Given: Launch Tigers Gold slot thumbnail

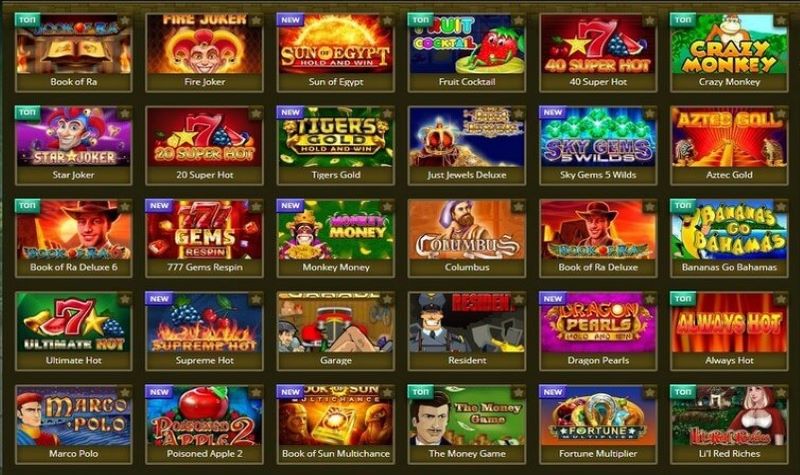Looking at the screenshot, I should [336, 137].
